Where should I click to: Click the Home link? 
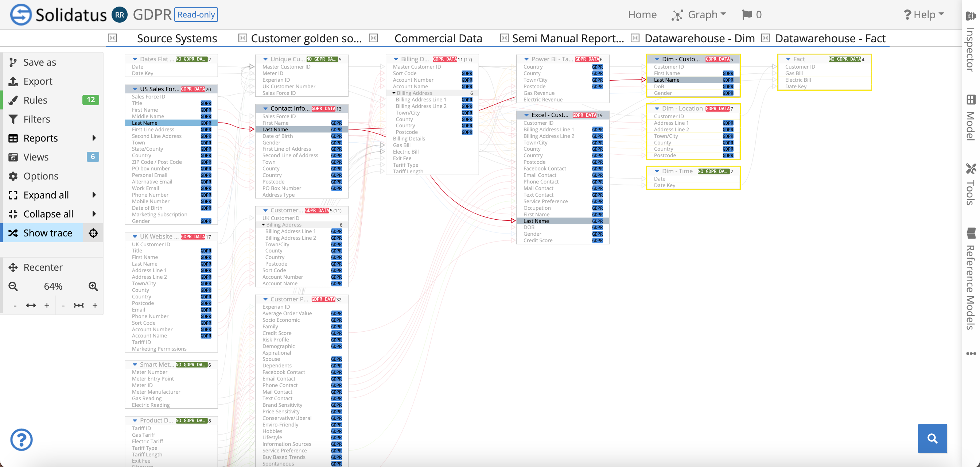[x=642, y=15]
